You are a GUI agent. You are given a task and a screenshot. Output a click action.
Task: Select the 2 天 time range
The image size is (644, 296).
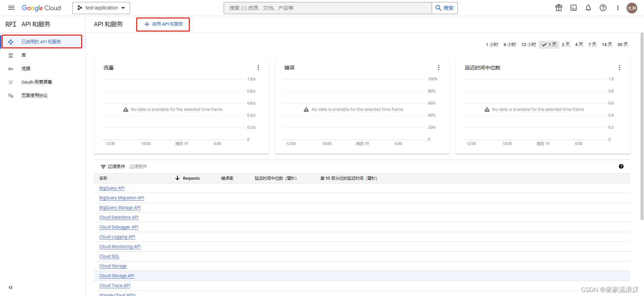(566, 44)
